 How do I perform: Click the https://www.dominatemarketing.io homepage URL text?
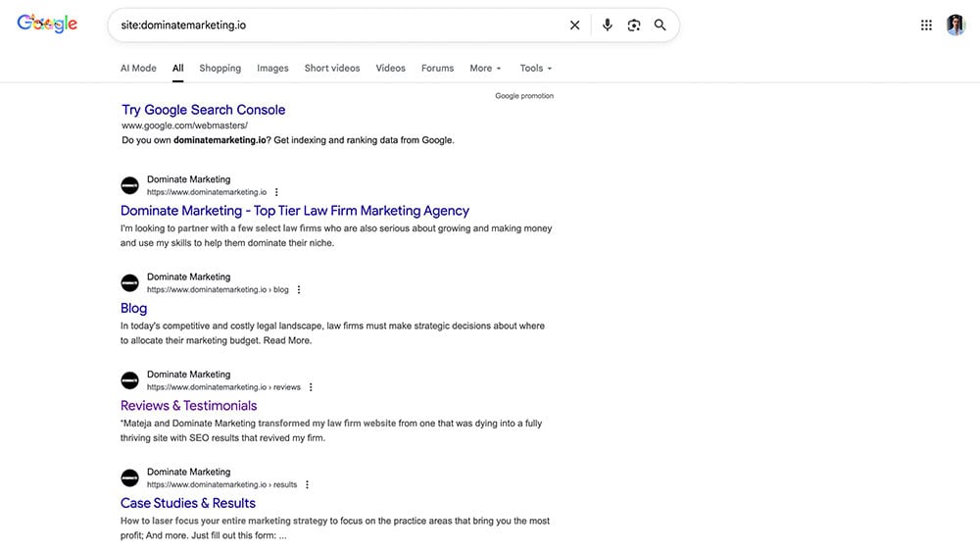click(207, 192)
